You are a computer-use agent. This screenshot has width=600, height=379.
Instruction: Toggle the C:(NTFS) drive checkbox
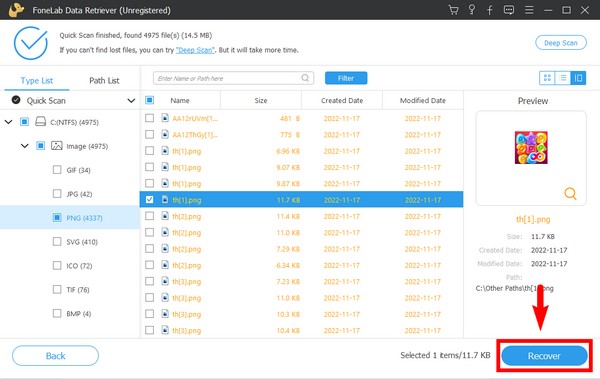[x=24, y=122]
